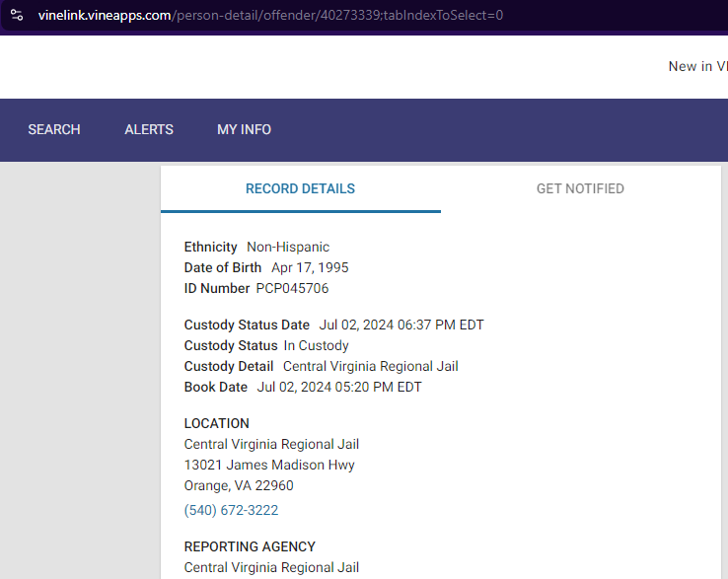728x579 pixels.
Task: Open the SEARCH menu item
Action: point(54,129)
